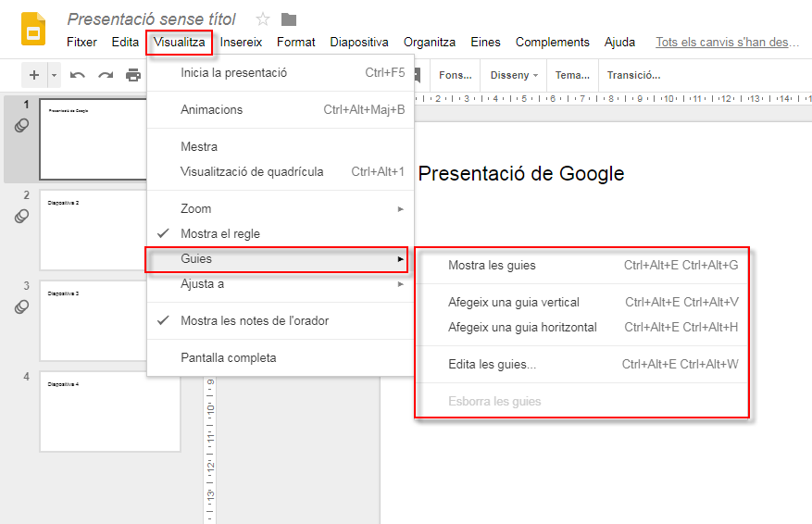Close the Visualitza menu
The height and width of the screenshot is (524, 812).
pos(180,43)
